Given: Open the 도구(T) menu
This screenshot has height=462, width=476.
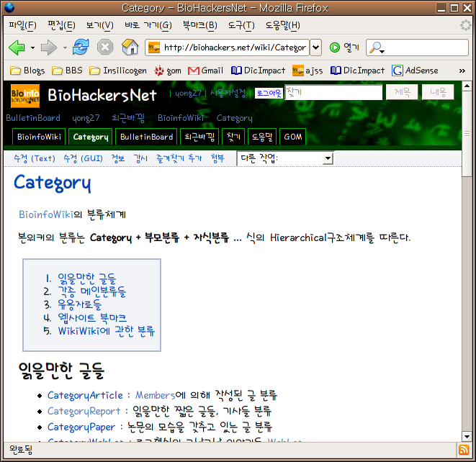Looking at the screenshot, I should click(241, 25).
